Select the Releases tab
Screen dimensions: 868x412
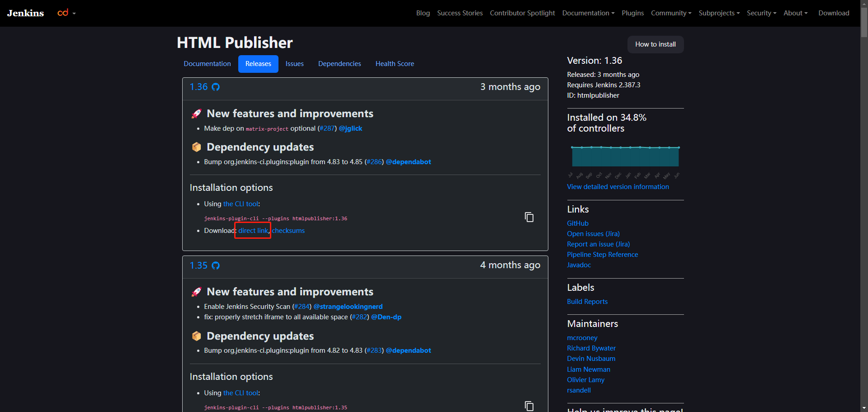tap(258, 64)
